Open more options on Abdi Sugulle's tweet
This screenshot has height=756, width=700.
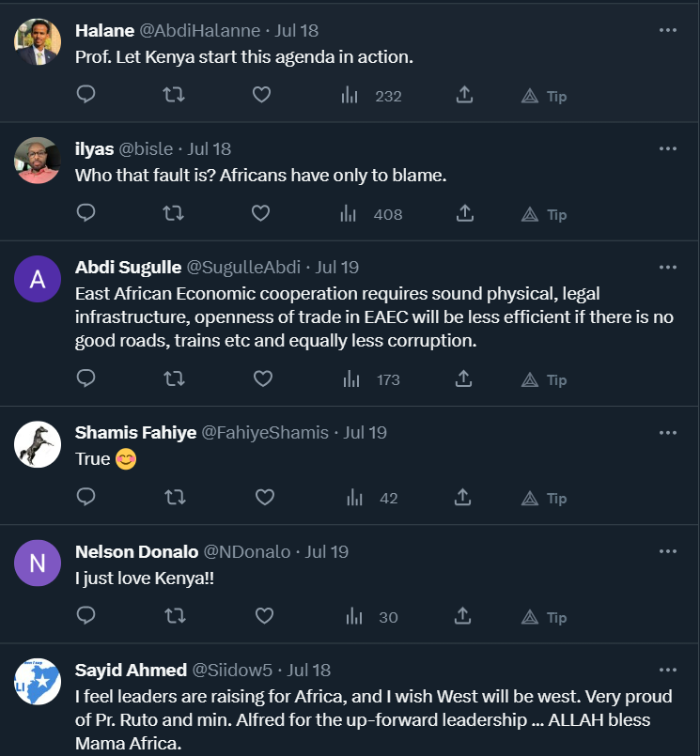click(x=667, y=267)
